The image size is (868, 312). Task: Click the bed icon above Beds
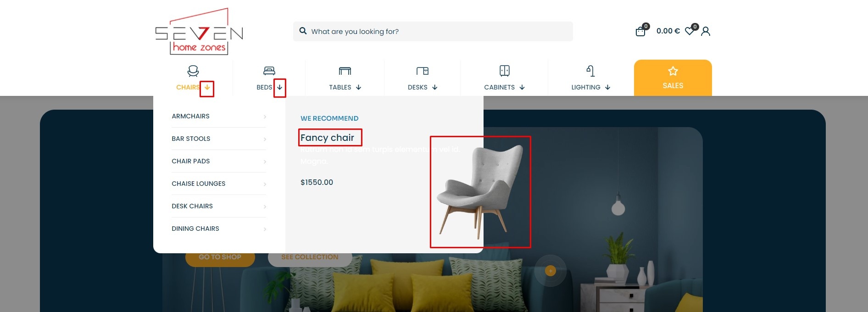pos(269,71)
